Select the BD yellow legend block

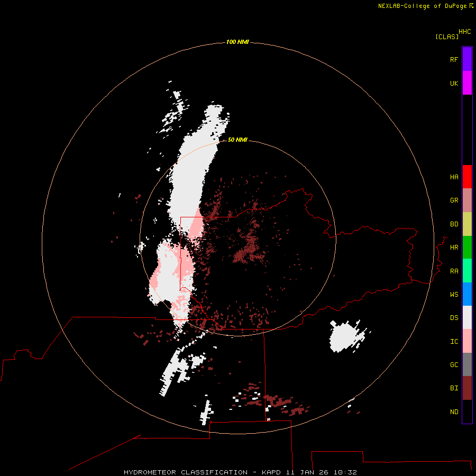(467, 224)
